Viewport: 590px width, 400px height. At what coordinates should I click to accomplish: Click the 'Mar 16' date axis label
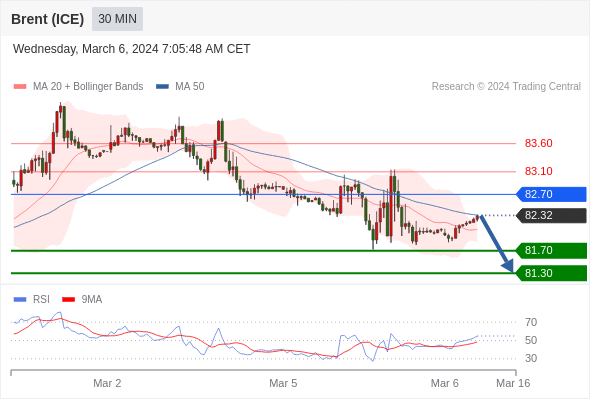[513, 383]
